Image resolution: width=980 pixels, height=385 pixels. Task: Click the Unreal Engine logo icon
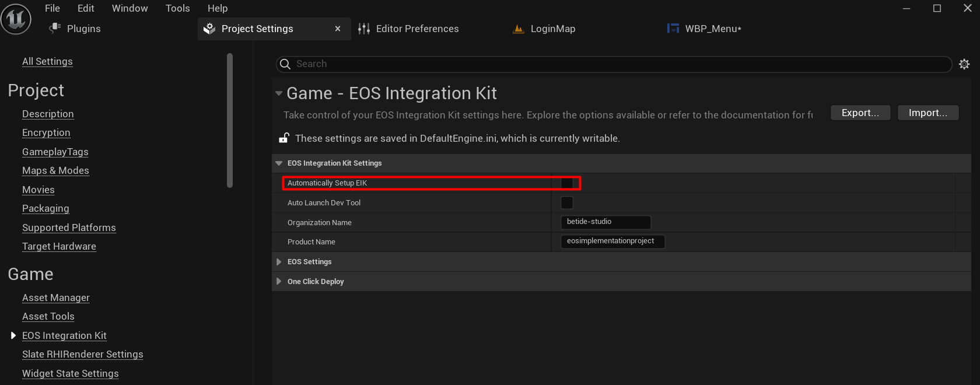16,19
